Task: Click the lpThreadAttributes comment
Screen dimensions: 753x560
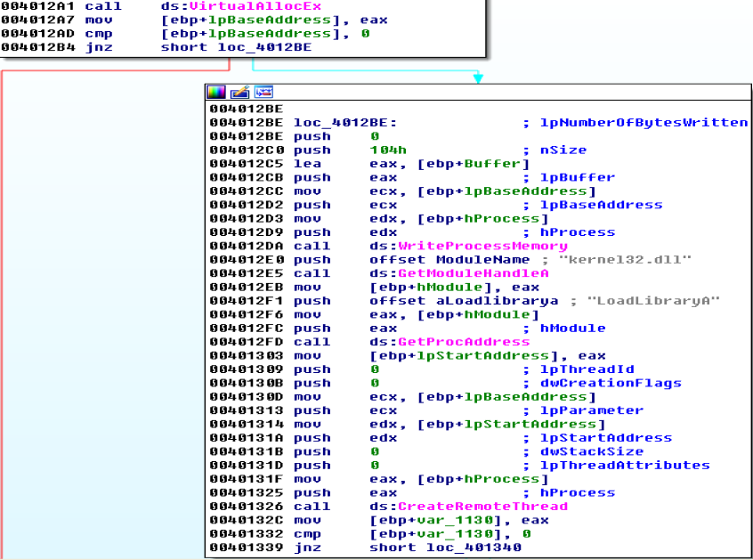Action: click(625, 465)
